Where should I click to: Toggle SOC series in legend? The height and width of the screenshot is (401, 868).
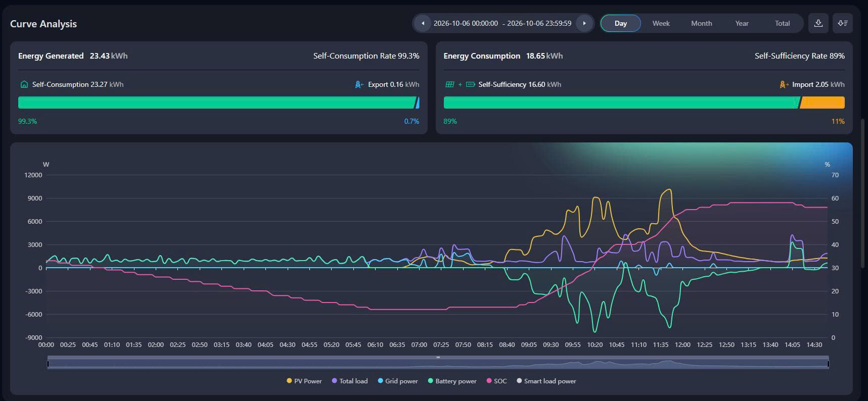pos(496,381)
